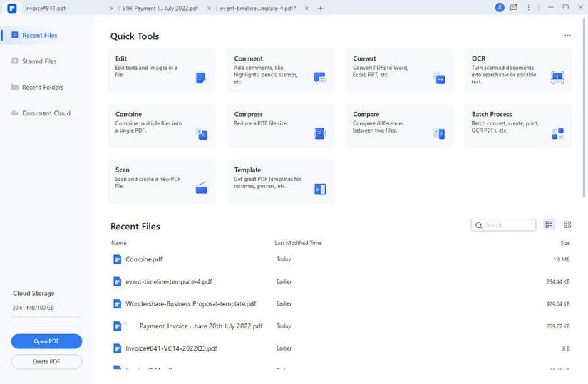This screenshot has width=588, height=384.
Task: Select Document Cloud in sidebar
Action: pyautogui.click(x=46, y=113)
